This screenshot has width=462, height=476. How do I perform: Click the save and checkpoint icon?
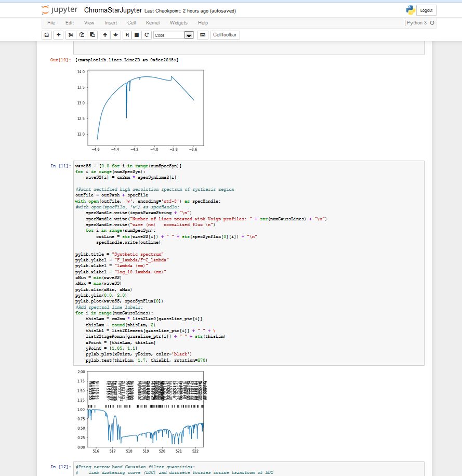(47, 35)
